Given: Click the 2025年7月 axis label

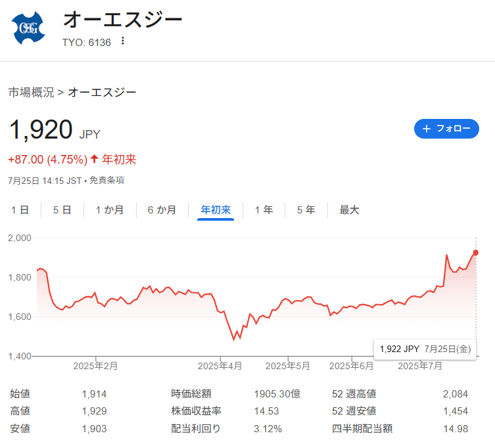Looking at the screenshot, I should tap(420, 366).
